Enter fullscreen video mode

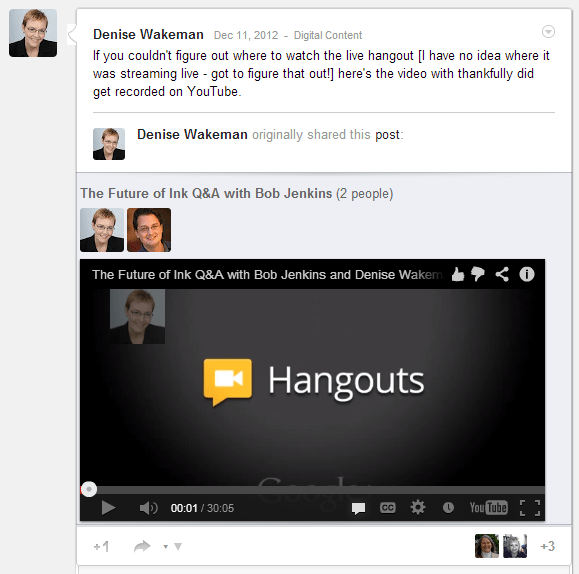coord(530,508)
